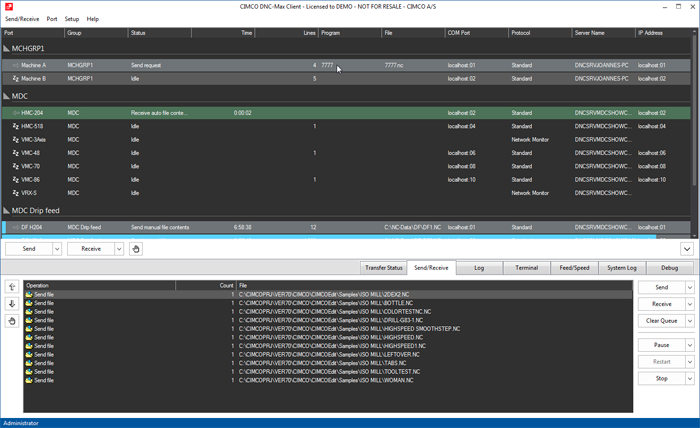Collapse the MDC group
The width and height of the screenshot is (700, 428).
pyautogui.click(x=7, y=96)
